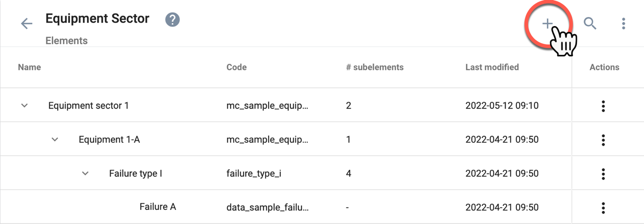Image resolution: width=644 pixels, height=224 pixels.
Task: Collapse the Failure type I row
Action: coord(86,173)
